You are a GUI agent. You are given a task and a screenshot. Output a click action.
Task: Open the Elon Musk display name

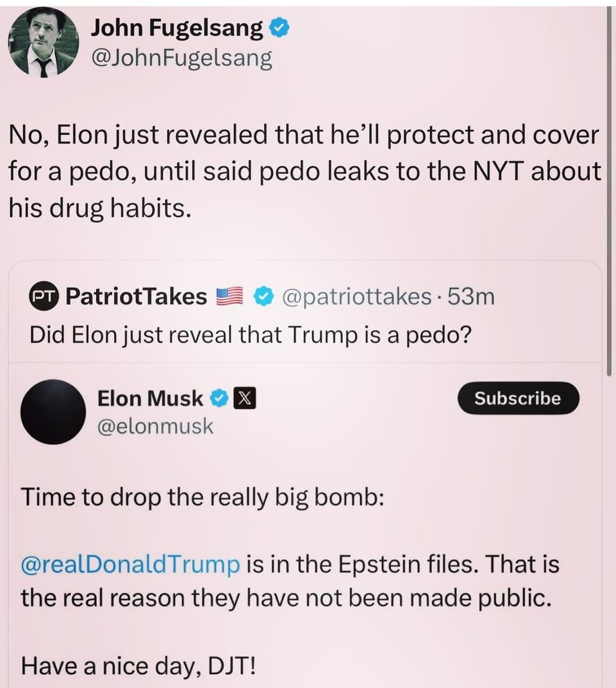(150, 398)
